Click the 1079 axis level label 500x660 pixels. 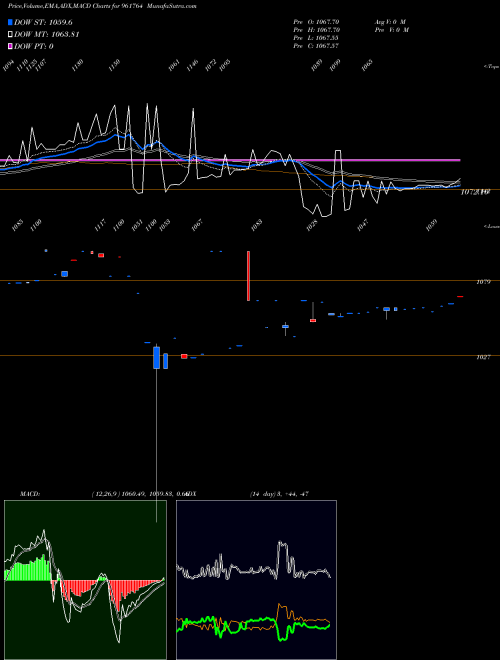483,282
